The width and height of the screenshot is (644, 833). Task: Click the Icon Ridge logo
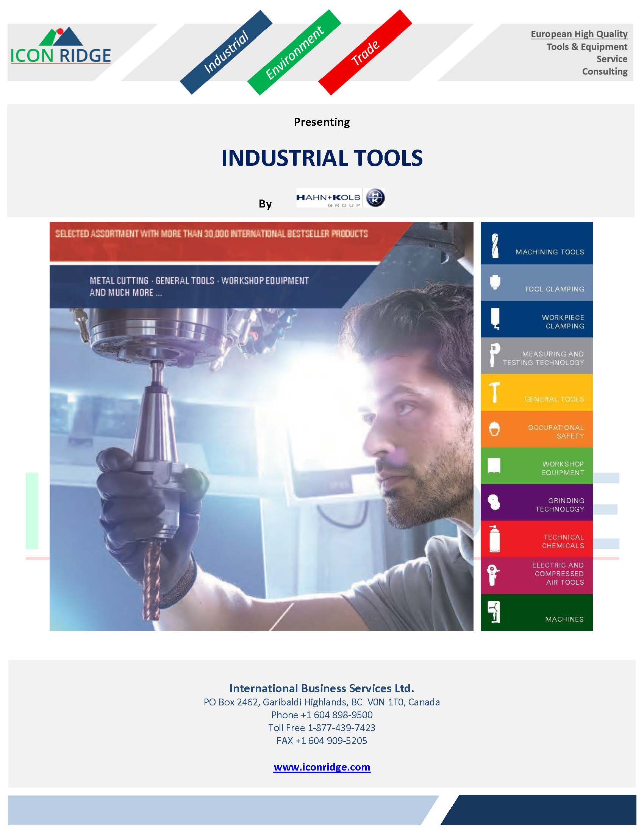coord(60,47)
